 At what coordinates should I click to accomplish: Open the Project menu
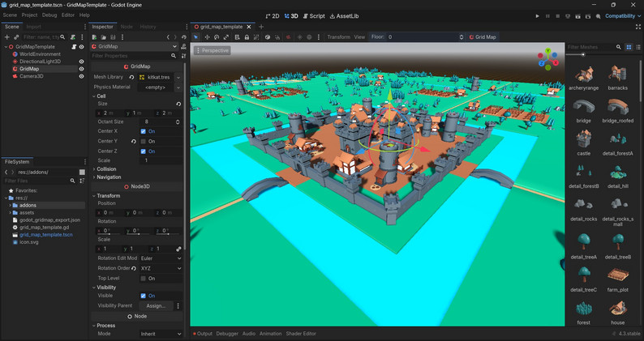(x=29, y=15)
